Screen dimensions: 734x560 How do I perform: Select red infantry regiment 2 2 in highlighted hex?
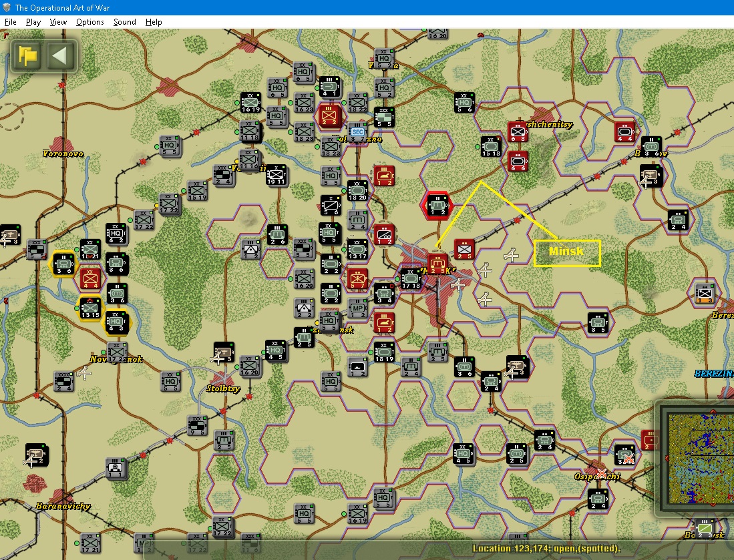(x=329, y=116)
